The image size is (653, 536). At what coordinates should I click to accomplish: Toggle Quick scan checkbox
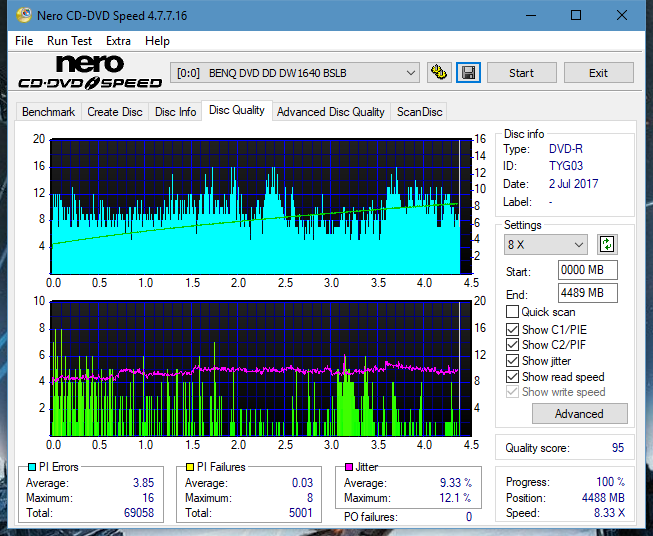(x=512, y=312)
